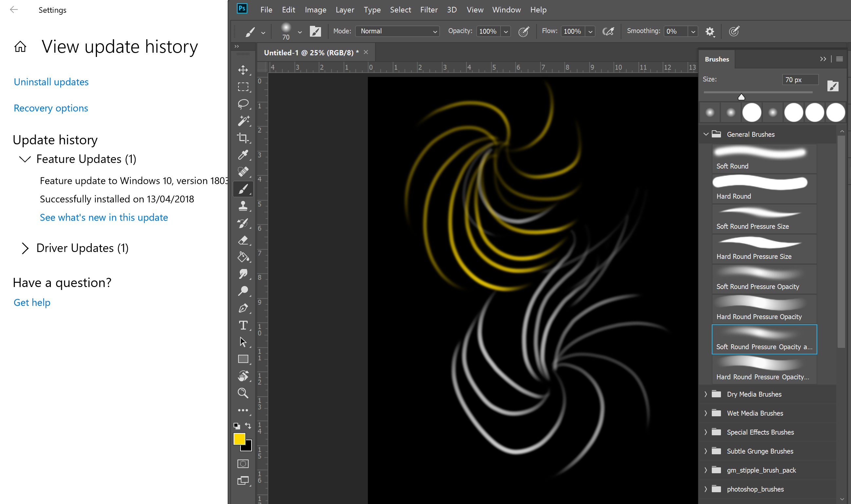Toggle pressure for size
Image resolution: width=851 pixels, height=504 pixels.
734,32
